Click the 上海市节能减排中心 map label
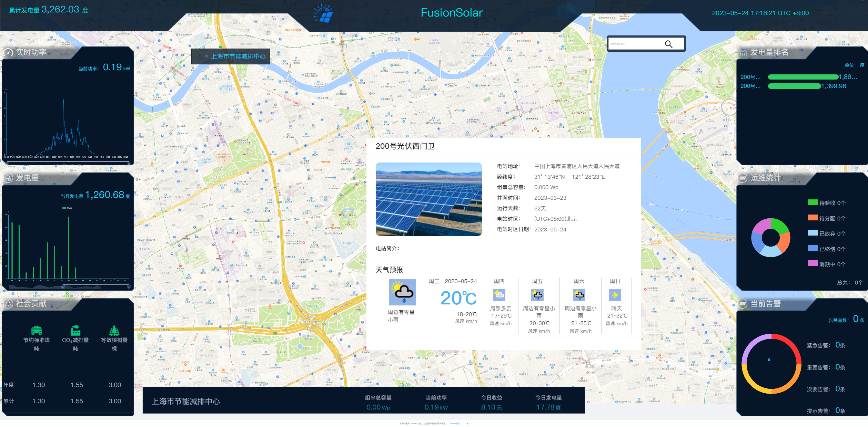 tap(238, 56)
